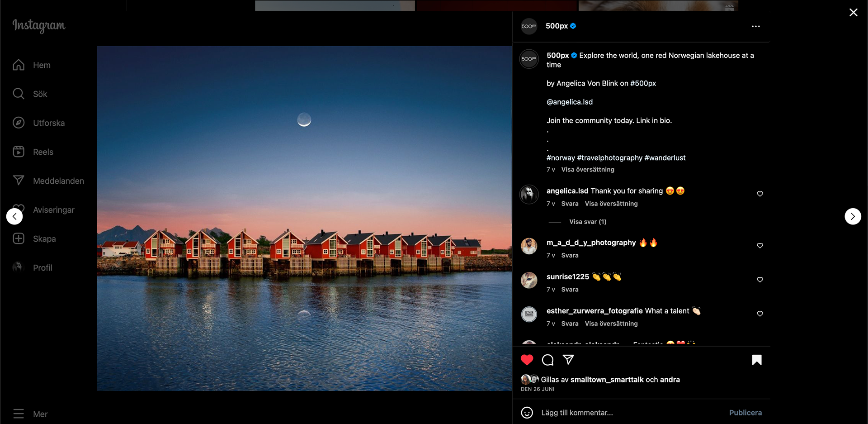Open the Mer hamburger menu icon
Viewport: 868px width, 424px height.
(x=19, y=414)
